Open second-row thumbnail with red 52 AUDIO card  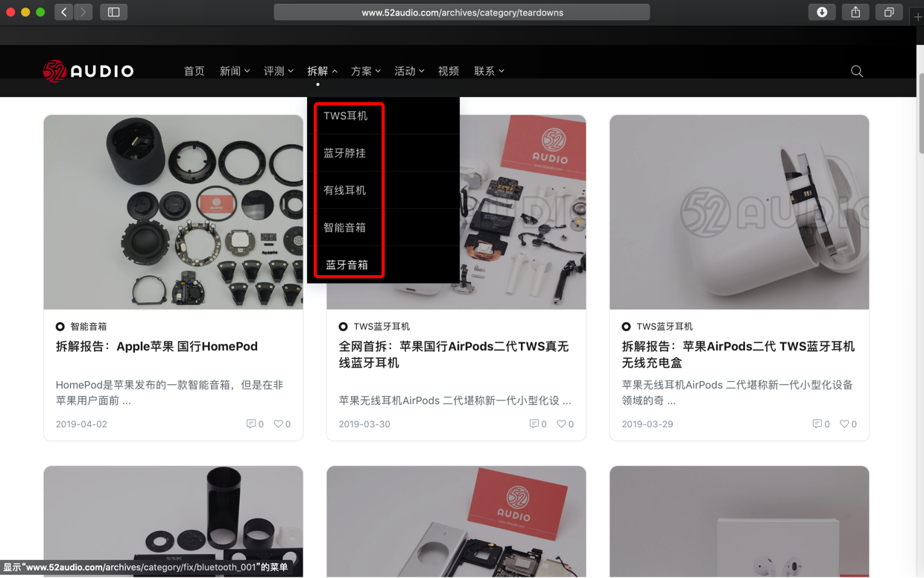tap(456, 521)
